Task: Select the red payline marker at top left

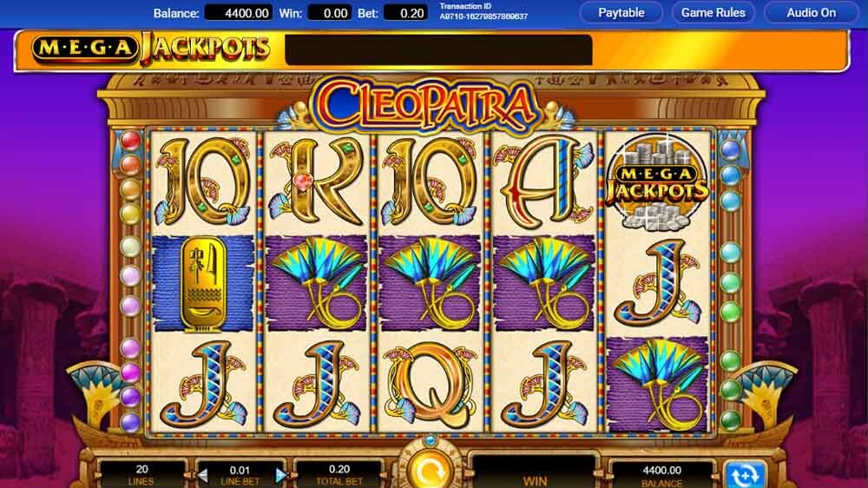Action: pos(131,140)
